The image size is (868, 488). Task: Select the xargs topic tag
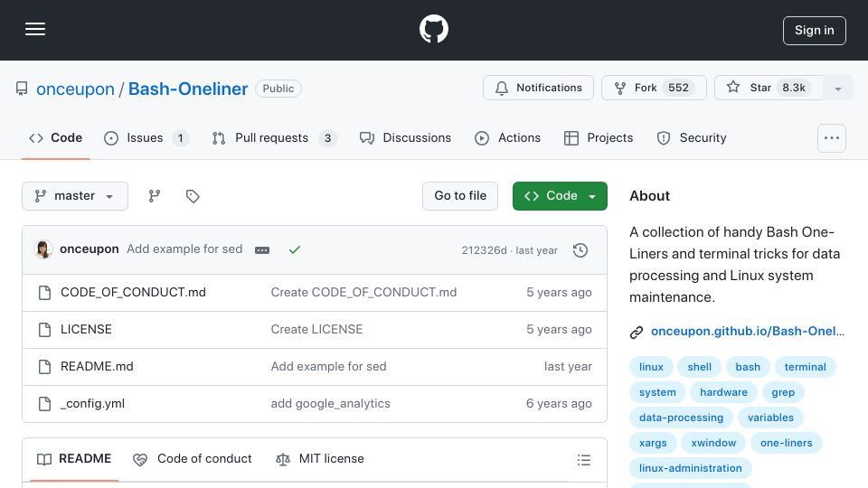(x=653, y=443)
